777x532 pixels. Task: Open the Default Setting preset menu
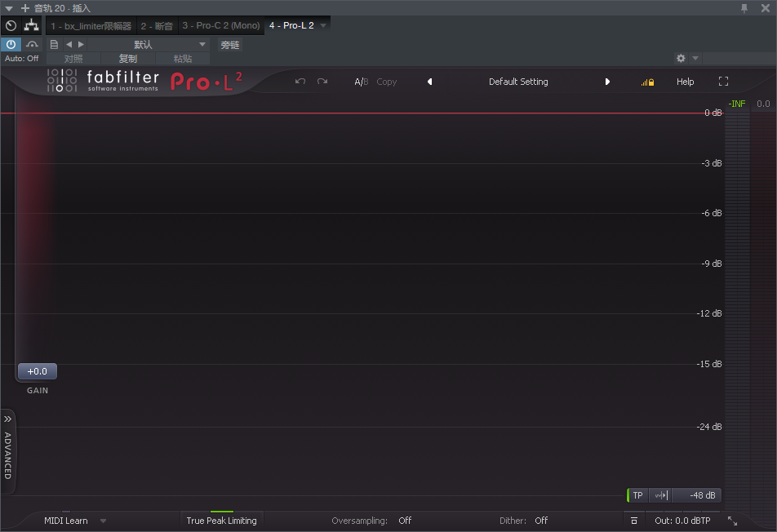pos(518,82)
